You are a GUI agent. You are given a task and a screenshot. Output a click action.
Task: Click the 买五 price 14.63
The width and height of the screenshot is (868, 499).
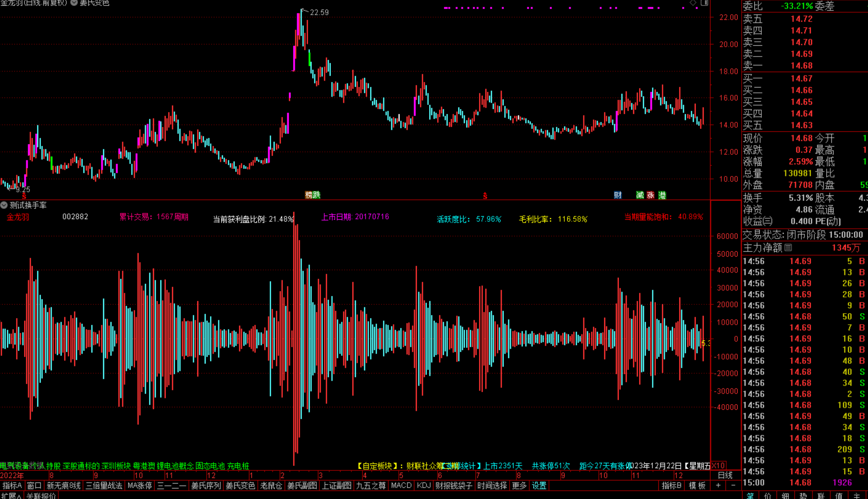click(802, 125)
